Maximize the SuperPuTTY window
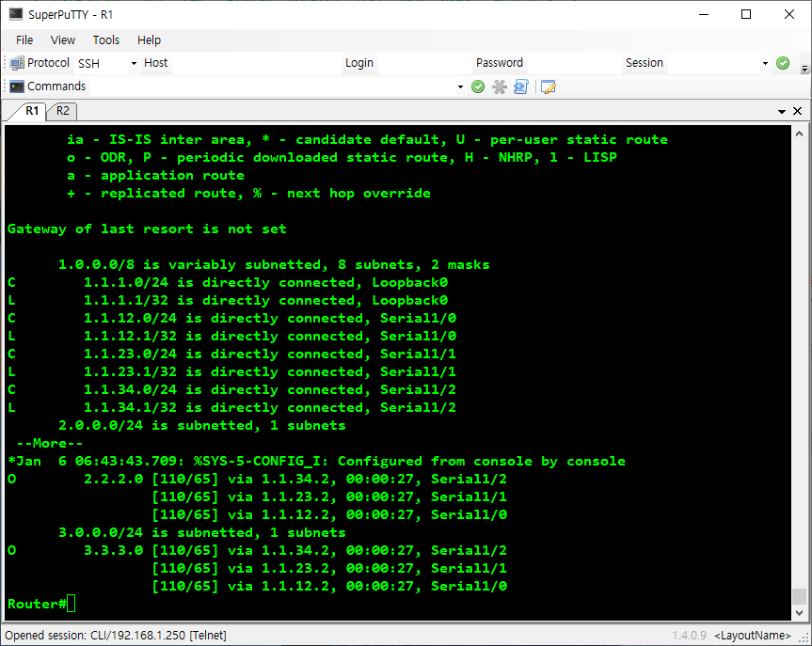This screenshot has width=812, height=646. 746,14
